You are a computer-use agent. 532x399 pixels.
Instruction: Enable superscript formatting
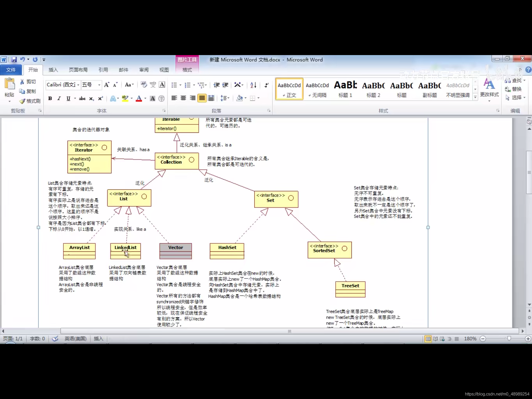[100, 98]
